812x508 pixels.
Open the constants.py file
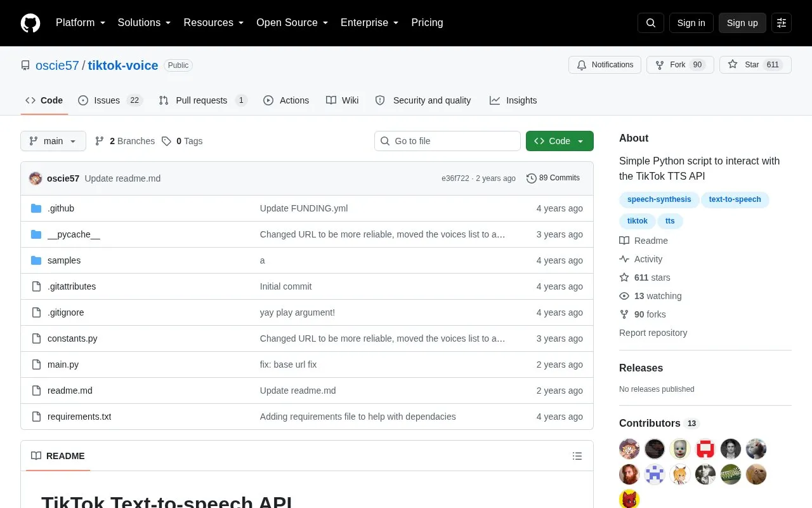72,338
